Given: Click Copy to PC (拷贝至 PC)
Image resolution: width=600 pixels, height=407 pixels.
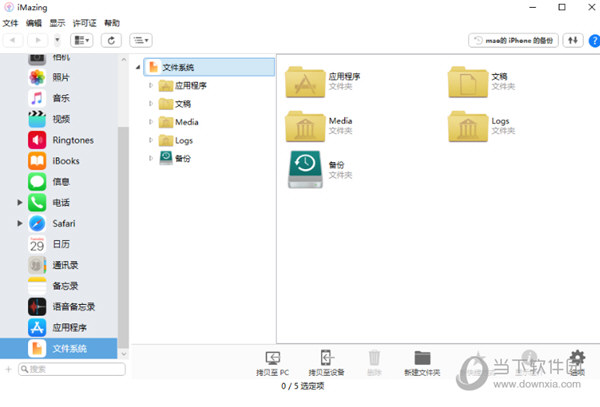Looking at the screenshot, I should [x=272, y=364].
